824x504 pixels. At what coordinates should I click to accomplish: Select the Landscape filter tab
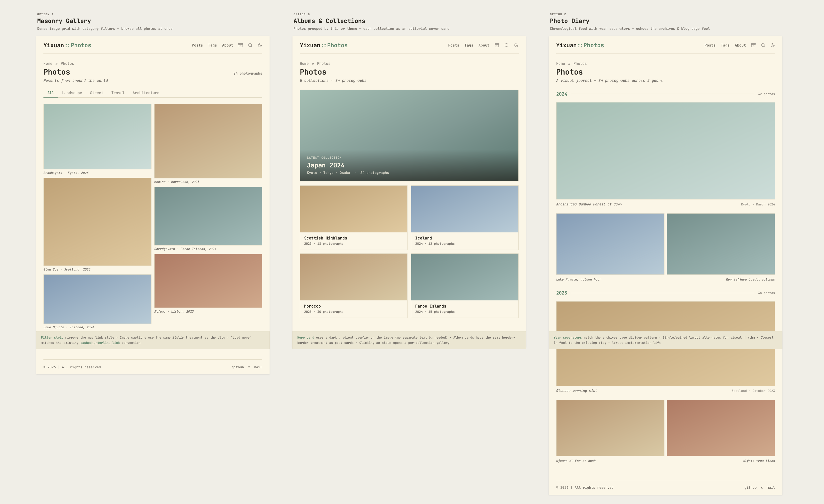click(72, 93)
